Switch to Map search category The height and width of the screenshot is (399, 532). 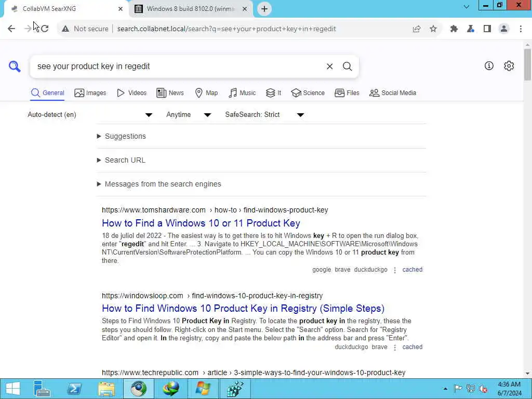(x=206, y=93)
